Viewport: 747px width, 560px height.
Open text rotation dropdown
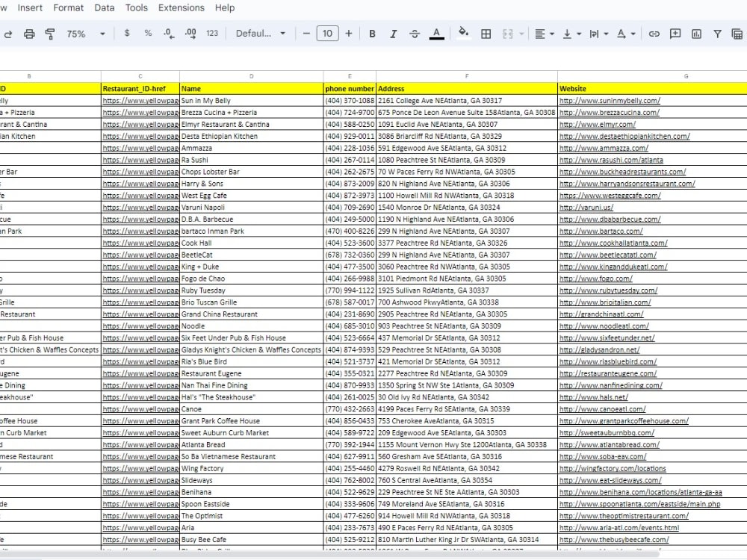tap(626, 34)
